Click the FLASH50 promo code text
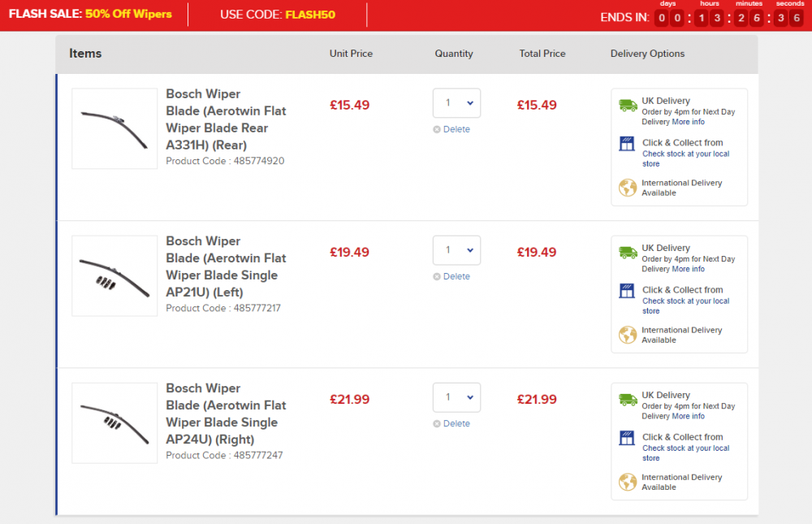The width and height of the screenshot is (812, 524). pos(310,15)
